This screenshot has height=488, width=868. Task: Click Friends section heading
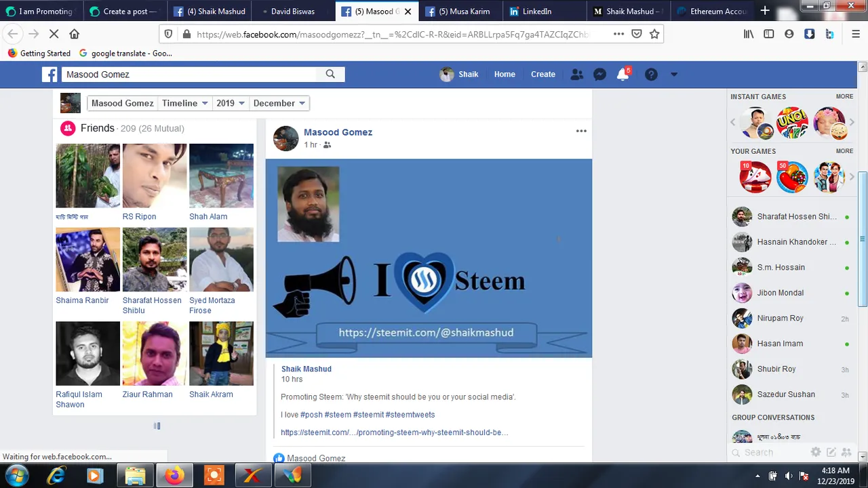[x=98, y=128]
